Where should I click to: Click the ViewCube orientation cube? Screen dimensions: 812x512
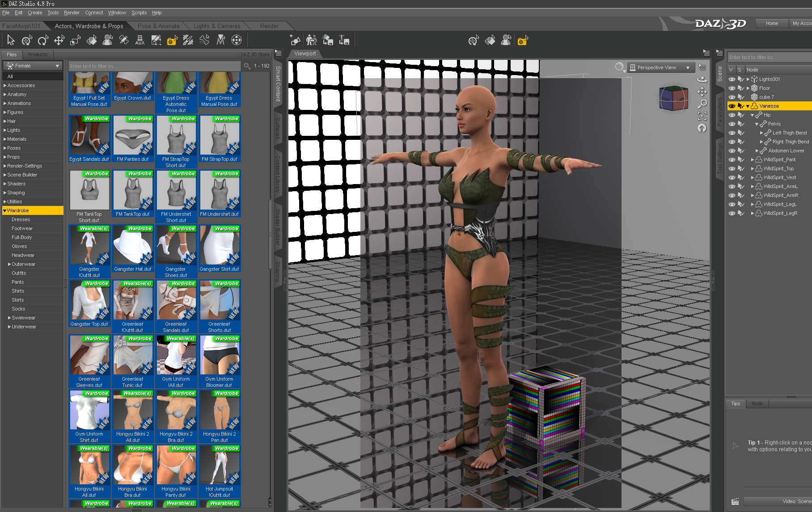[673, 97]
